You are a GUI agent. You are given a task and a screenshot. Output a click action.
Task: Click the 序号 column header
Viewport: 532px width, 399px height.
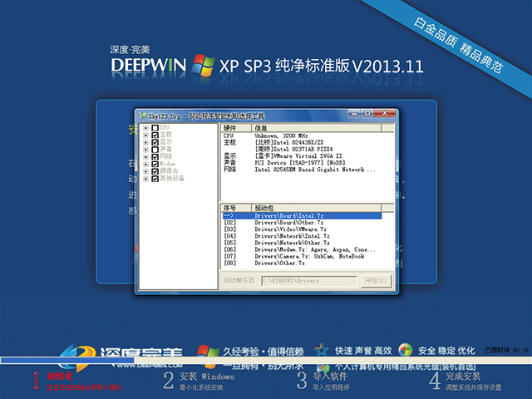click(x=236, y=208)
